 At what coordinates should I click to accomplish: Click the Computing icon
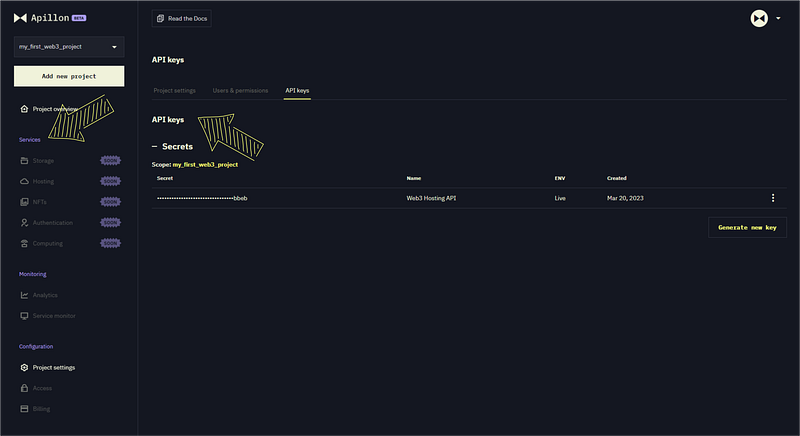pos(24,244)
